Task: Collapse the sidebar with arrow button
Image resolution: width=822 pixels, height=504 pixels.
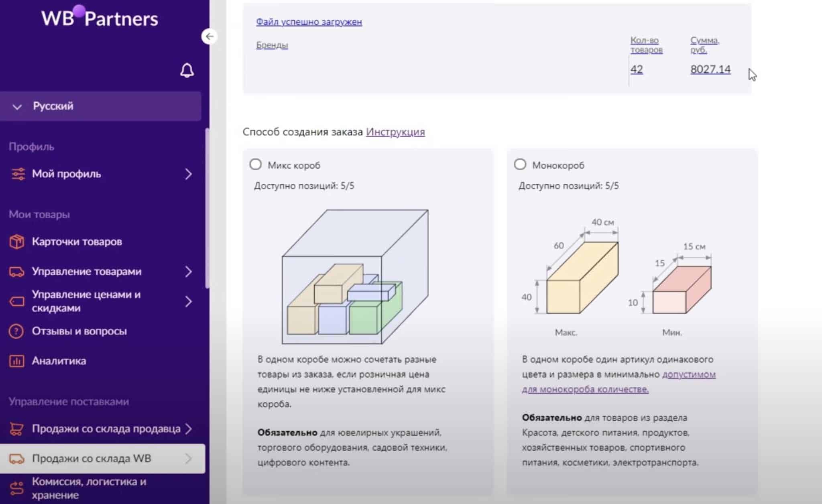Action: pyautogui.click(x=209, y=37)
